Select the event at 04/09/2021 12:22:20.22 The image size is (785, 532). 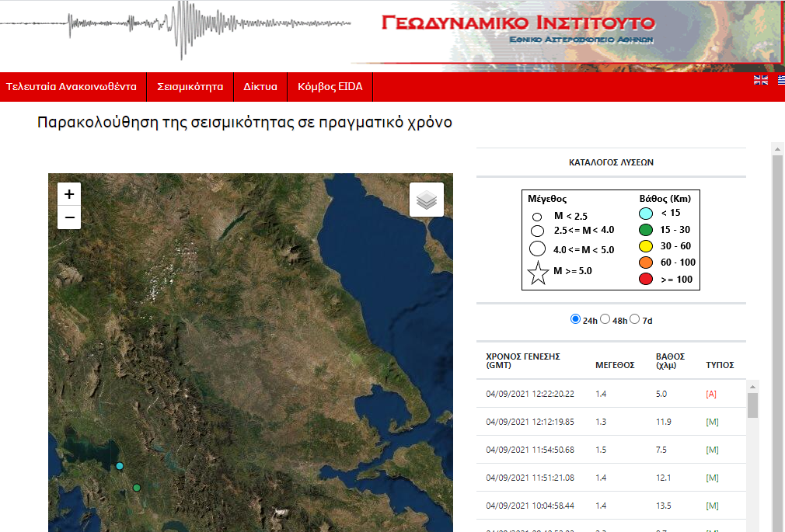(x=611, y=394)
